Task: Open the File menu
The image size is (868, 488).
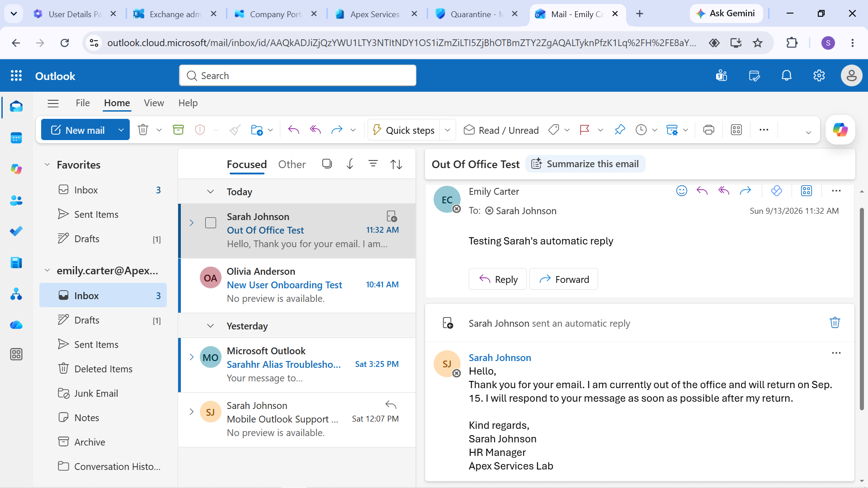Action: 83,103
